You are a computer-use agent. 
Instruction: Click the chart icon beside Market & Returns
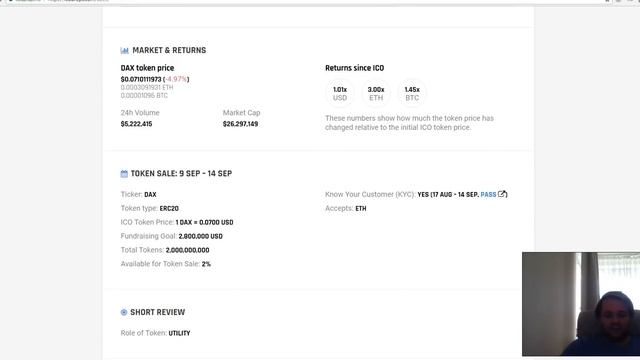[x=124, y=51]
